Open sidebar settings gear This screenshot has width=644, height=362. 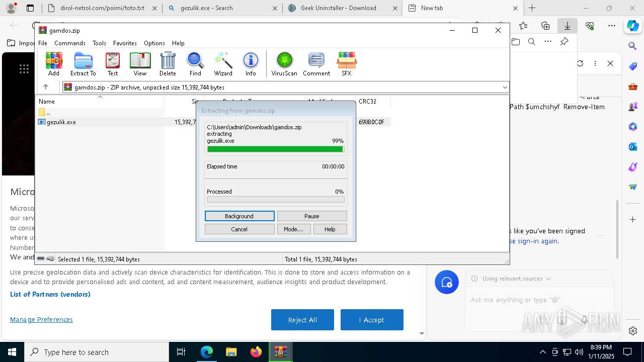coord(633,331)
